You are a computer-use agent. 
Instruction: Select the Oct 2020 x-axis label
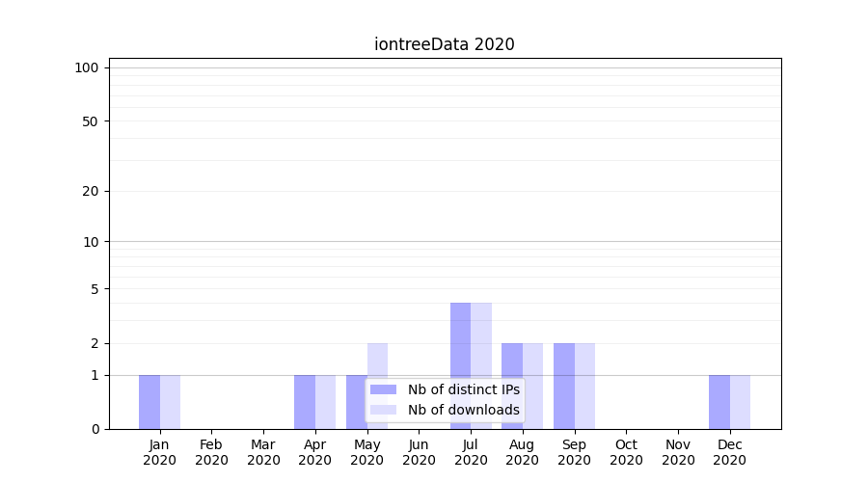point(626,452)
